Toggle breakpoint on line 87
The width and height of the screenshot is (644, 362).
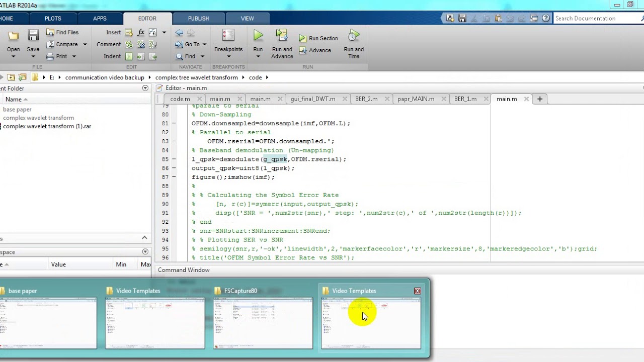[174, 177]
